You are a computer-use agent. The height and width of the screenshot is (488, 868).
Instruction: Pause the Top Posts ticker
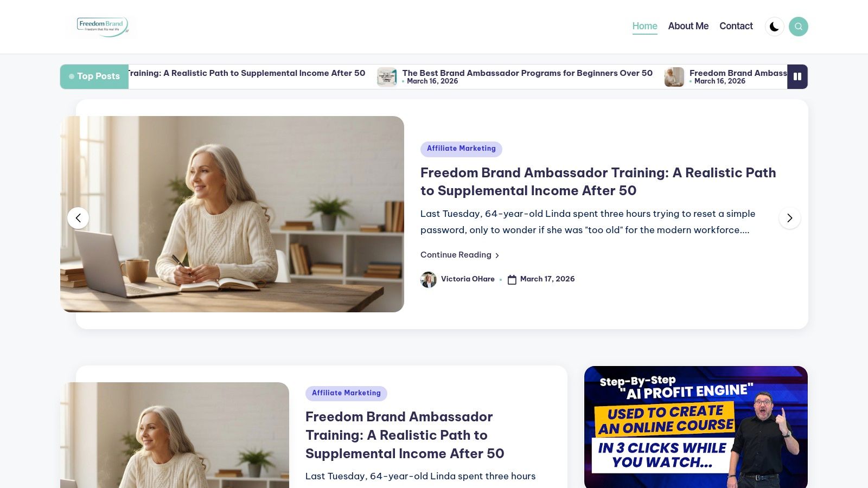click(797, 76)
